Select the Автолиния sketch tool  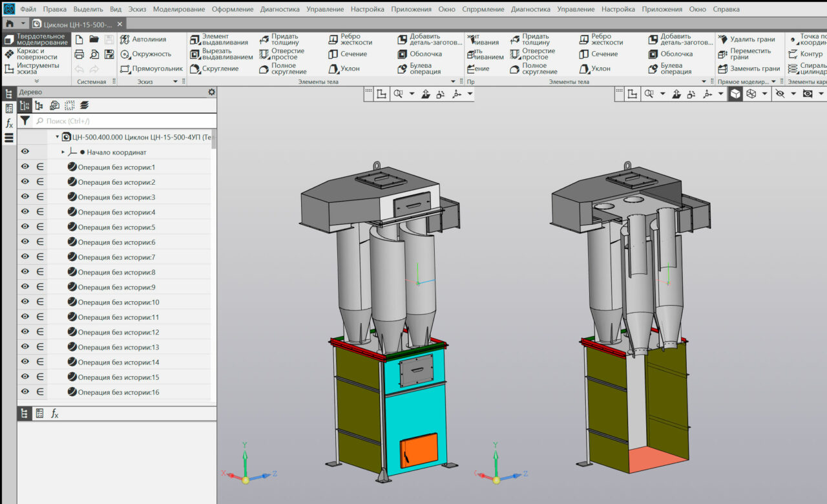(x=143, y=39)
